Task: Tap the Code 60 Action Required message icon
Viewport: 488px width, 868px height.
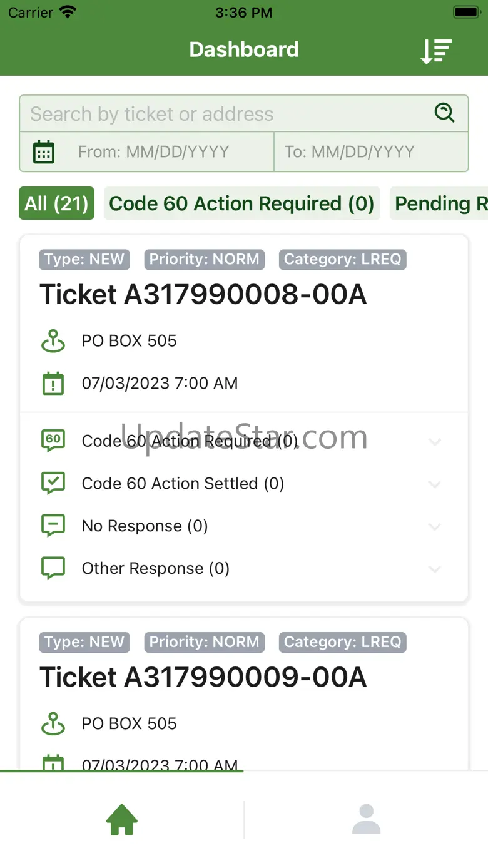Action: 53,441
